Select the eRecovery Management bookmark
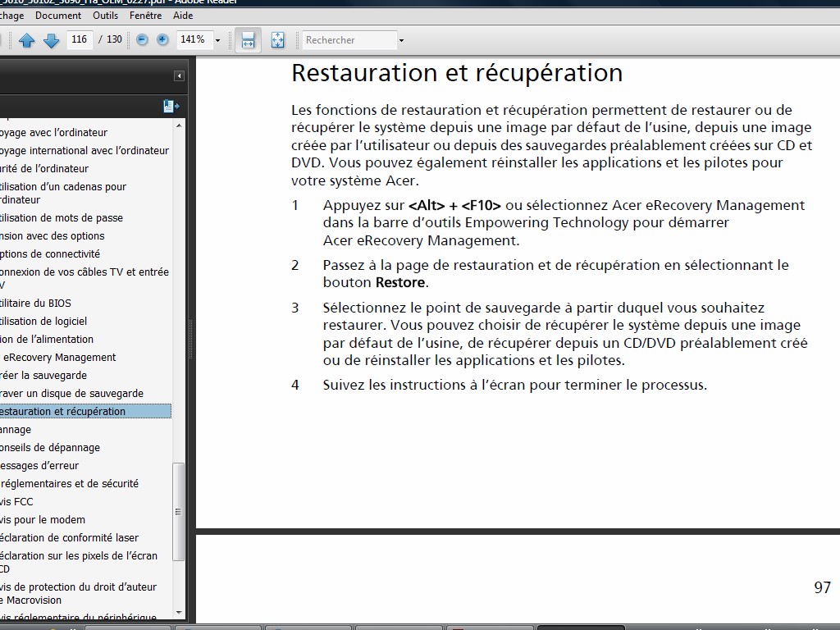The height and width of the screenshot is (630, 840). (59, 358)
